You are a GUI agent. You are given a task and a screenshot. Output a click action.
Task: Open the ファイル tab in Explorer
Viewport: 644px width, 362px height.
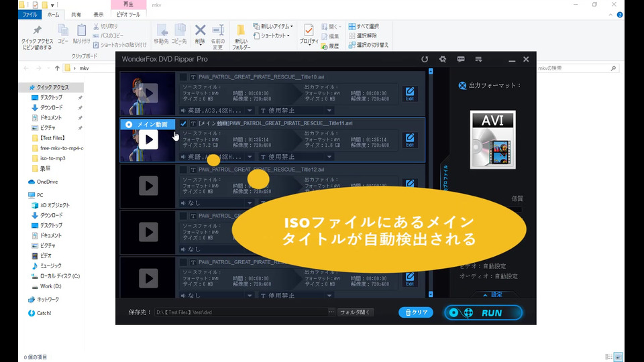pyautogui.click(x=30, y=15)
